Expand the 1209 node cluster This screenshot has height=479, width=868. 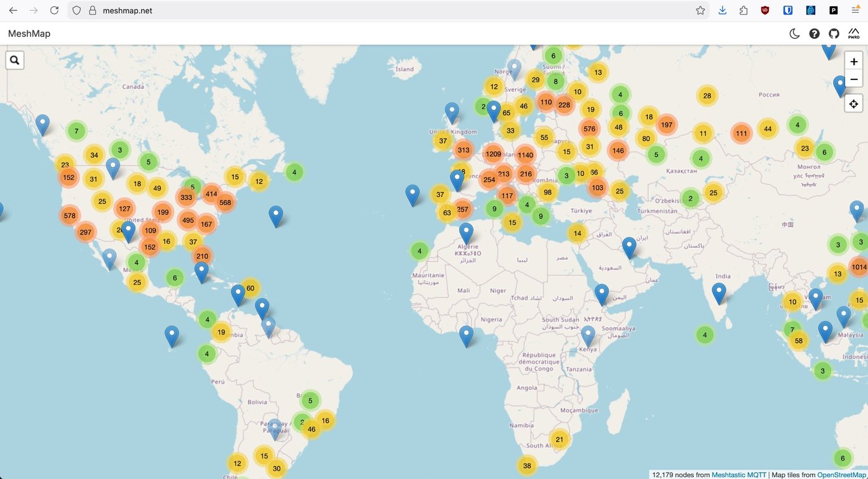[493, 154]
